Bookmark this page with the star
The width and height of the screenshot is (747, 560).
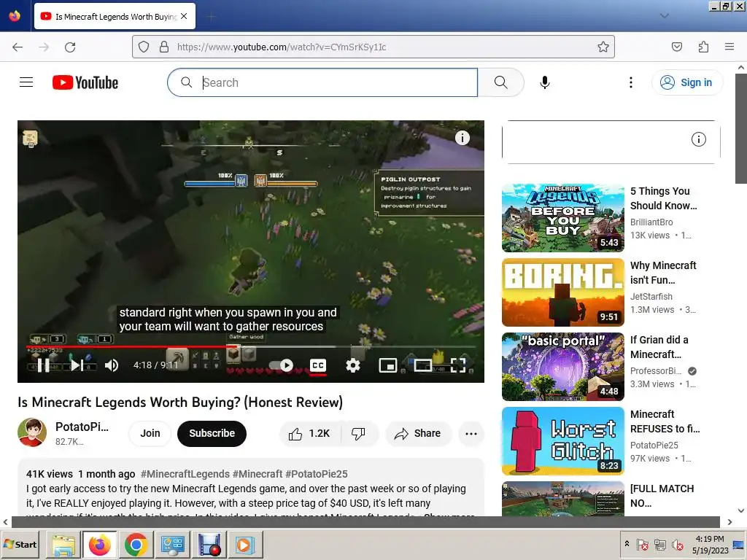pyautogui.click(x=603, y=47)
